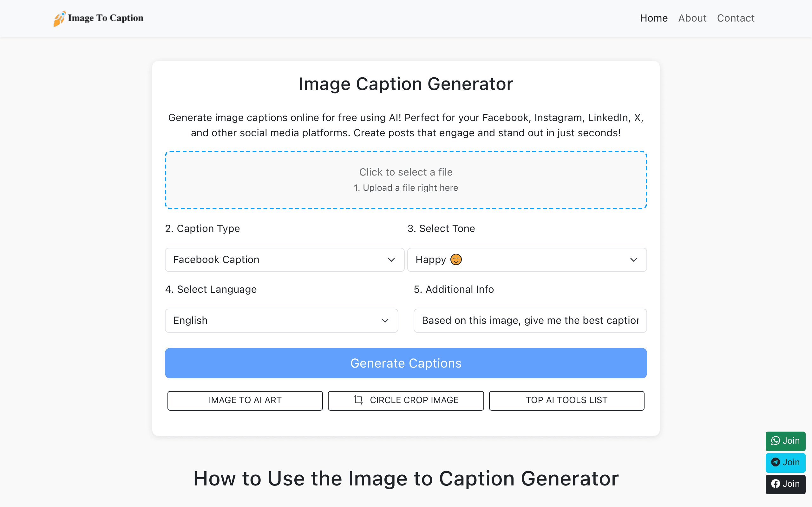Viewport: 812px width, 507px height.
Task: Click the WhatsApp Join icon button
Action: click(x=785, y=441)
